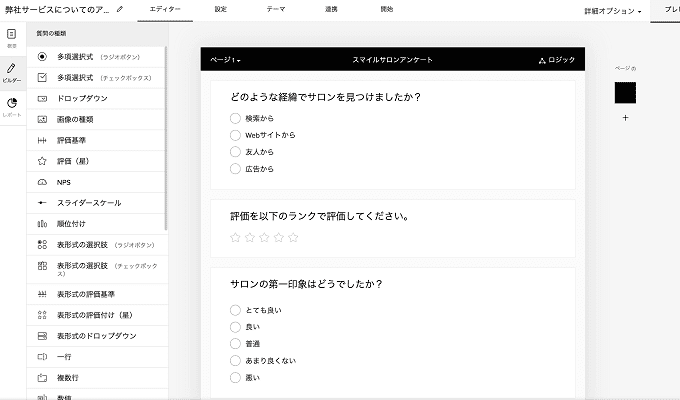
Task: Choose the 友人から radio option
Action: 236,152
